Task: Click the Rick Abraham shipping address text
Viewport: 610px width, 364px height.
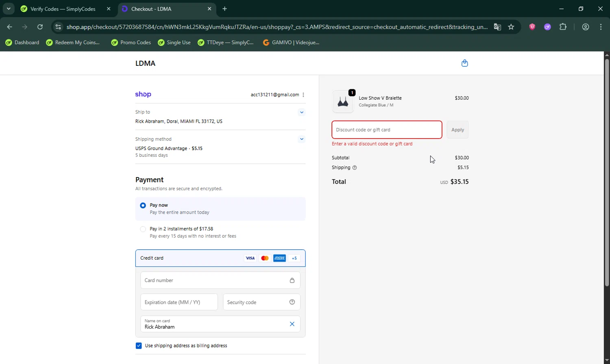Action: pos(179,121)
